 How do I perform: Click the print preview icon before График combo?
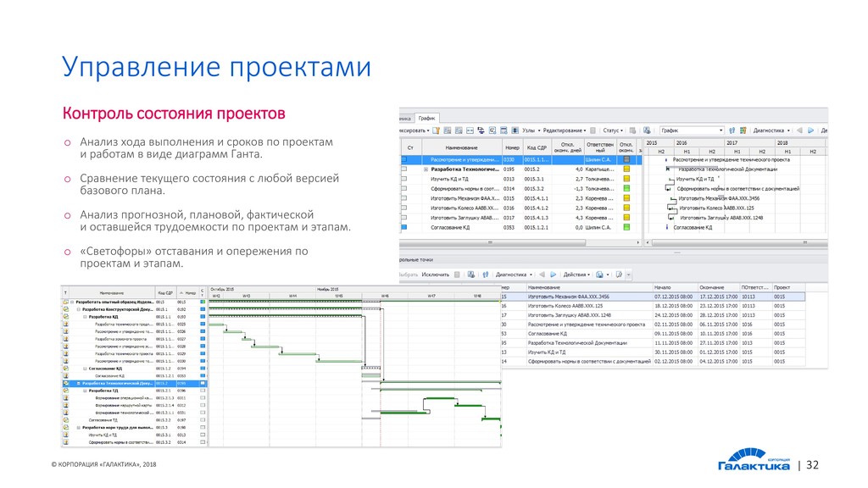click(x=647, y=130)
